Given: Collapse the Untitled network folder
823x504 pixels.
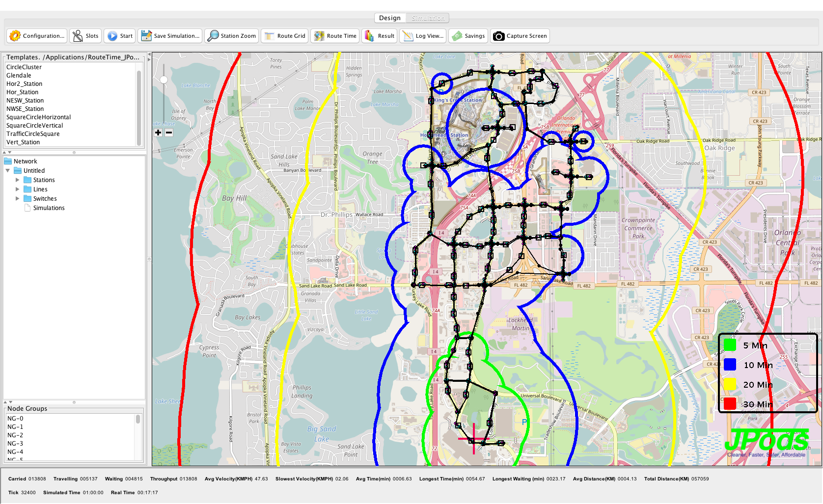Looking at the screenshot, I should coord(8,171).
